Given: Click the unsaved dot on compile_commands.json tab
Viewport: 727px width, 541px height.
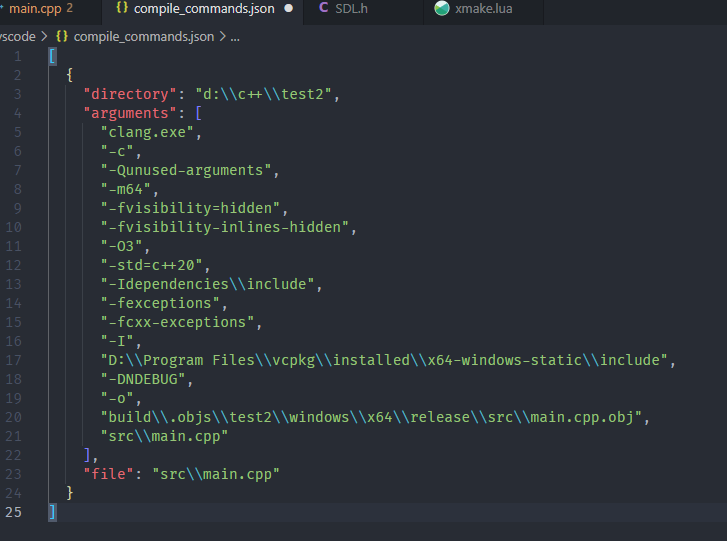Looking at the screenshot, I should (288, 8).
